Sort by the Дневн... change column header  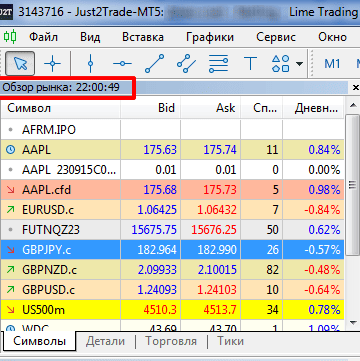(313, 108)
